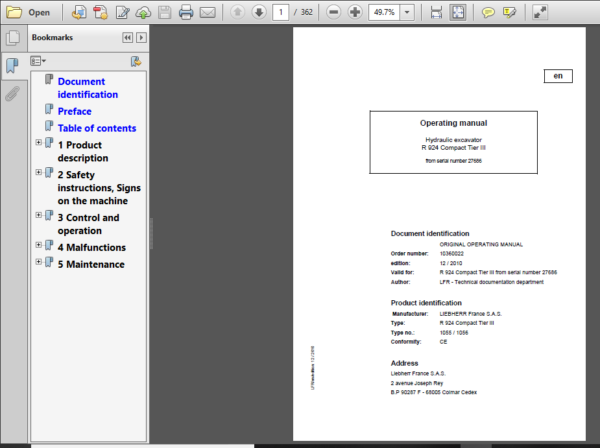Viewport: 600px width, 448px height.
Task: Click the email envelope icon
Action: tap(207, 12)
